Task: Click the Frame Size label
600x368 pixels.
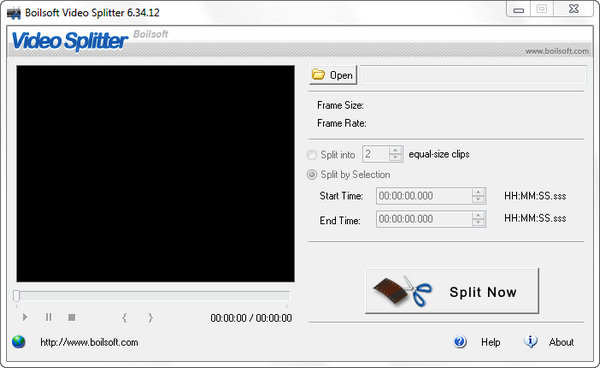Action: [340, 105]
